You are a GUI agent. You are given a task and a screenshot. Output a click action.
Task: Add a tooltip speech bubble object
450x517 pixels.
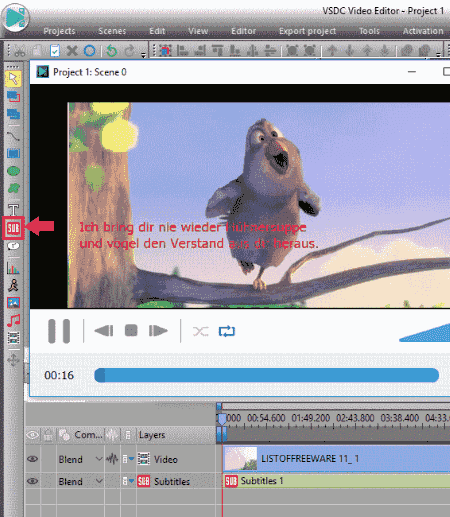(13, 246)
